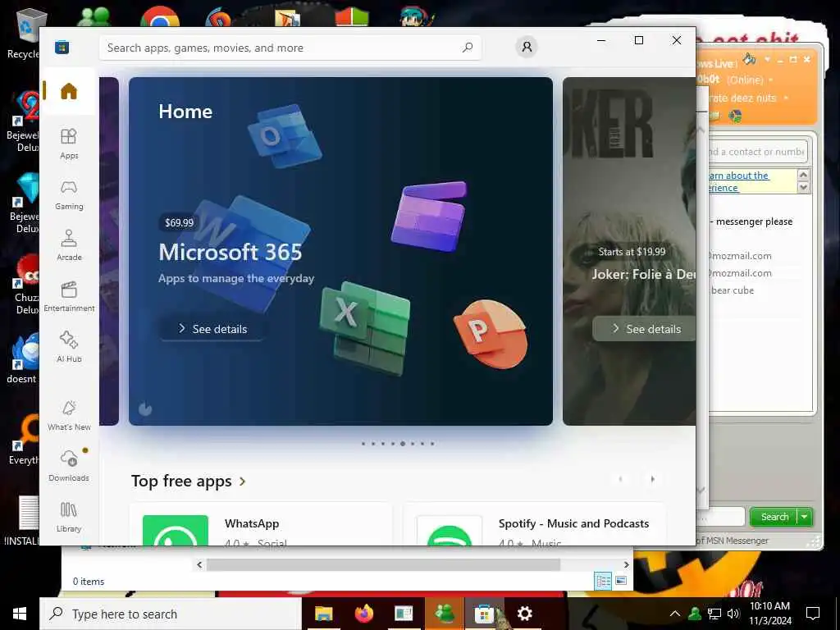The width and height of the screenshot is (840, 630).
Task: Jump to the last carousel page dot
Action: tap(432, 444)
